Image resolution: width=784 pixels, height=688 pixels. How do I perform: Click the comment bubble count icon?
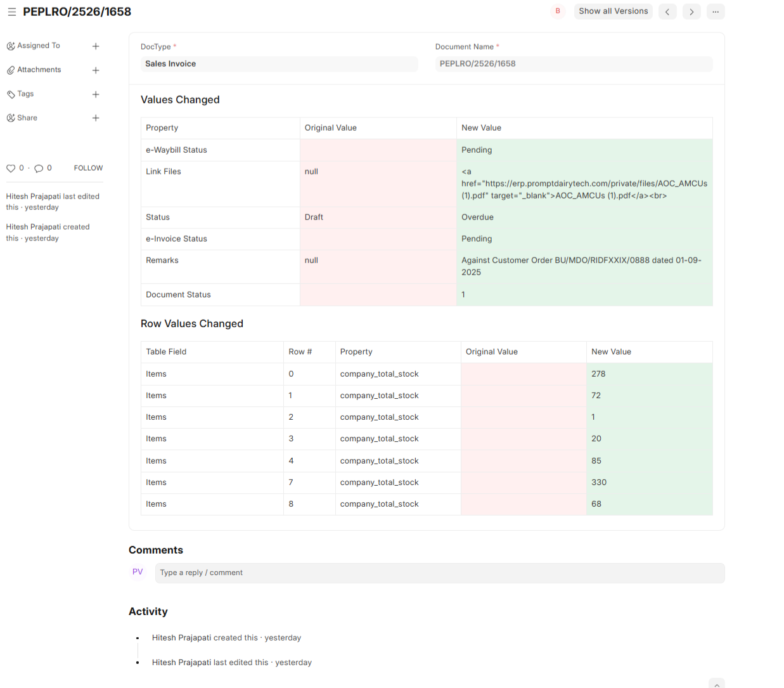[x=39, y=168]
